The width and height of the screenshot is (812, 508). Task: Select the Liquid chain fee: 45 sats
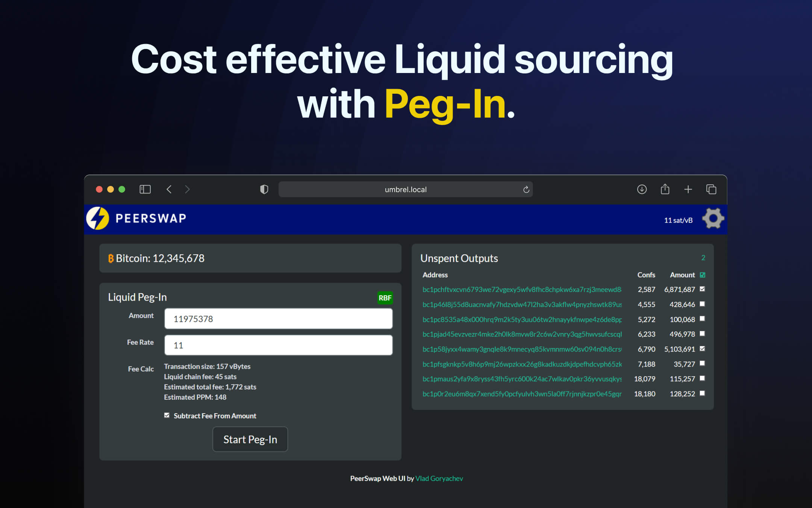[x=200, y=377]
